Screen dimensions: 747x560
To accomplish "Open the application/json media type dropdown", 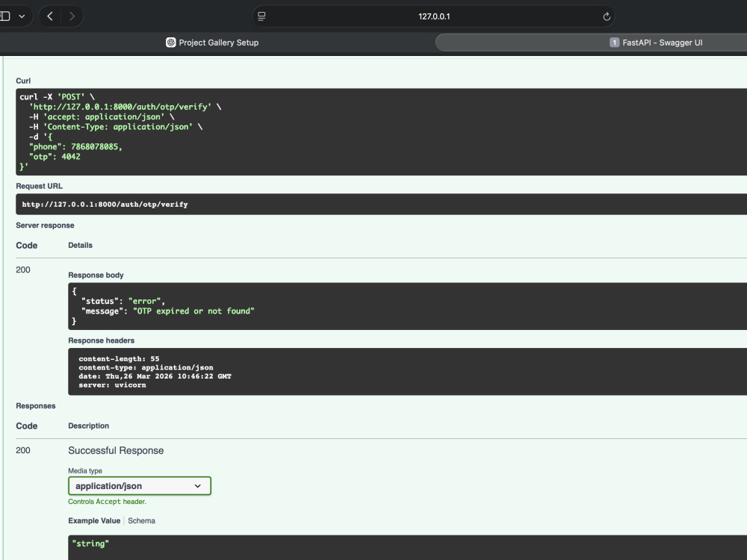I will [x=140, y=486].
